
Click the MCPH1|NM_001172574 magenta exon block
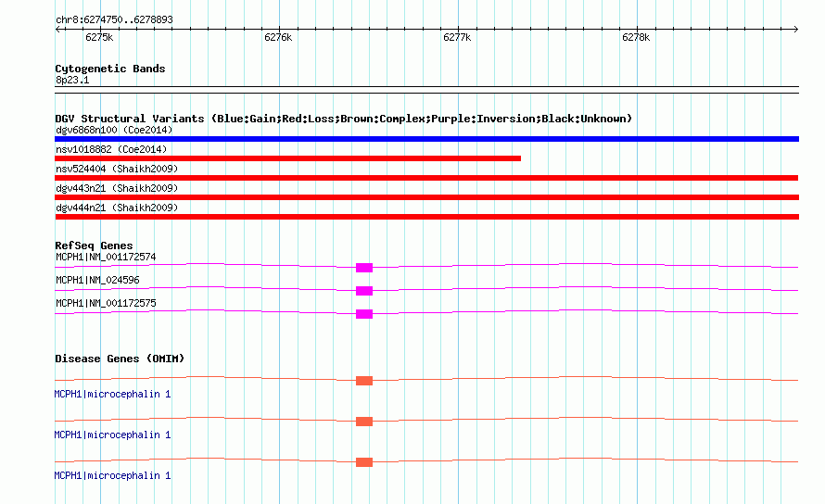pos(364,268)
